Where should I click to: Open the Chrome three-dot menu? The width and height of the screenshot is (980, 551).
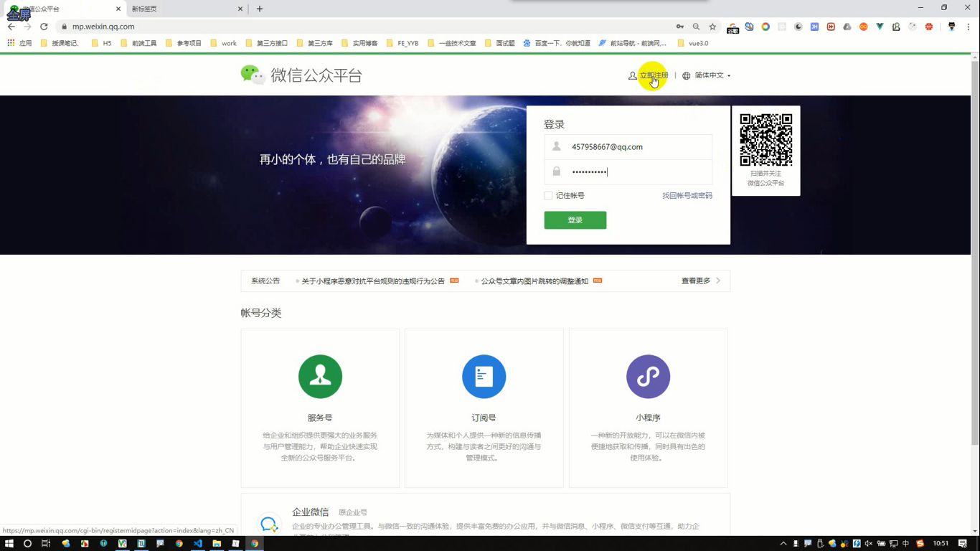[x=967, y=26]
